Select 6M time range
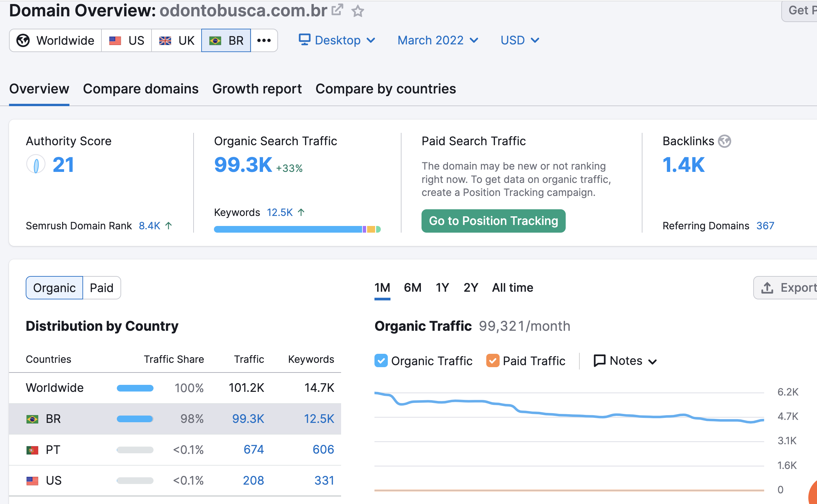Viewport: 817px width, 504px height. point(413,288)
